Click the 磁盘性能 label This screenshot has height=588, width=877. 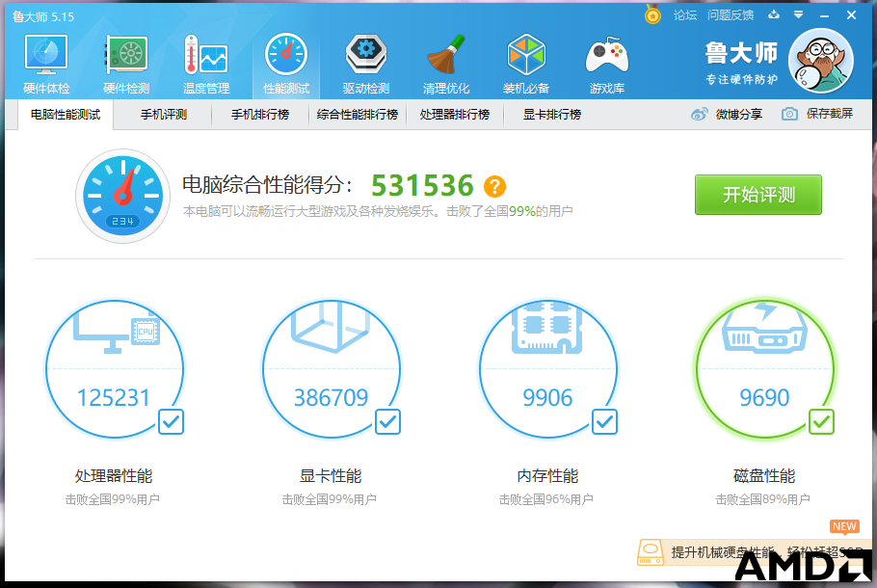click(x=764, y=476)
